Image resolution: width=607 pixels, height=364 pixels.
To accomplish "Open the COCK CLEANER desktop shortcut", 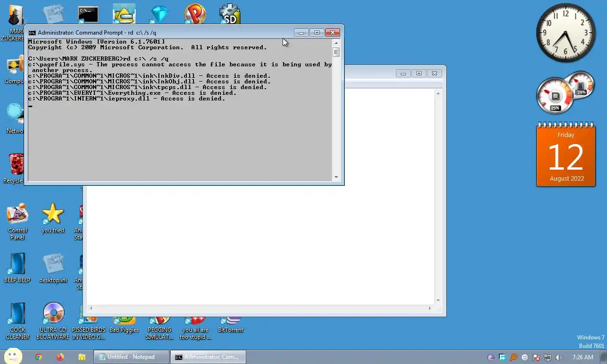I will 18,321.
